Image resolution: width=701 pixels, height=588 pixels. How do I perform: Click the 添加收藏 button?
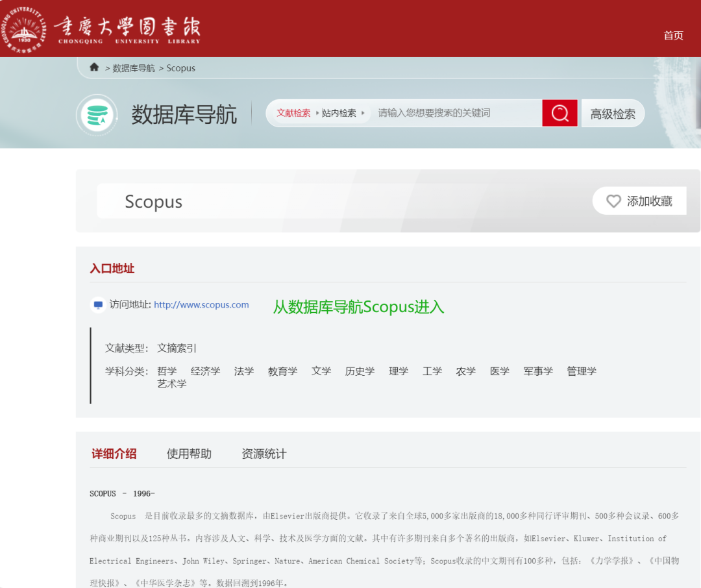tap(639, 201)
